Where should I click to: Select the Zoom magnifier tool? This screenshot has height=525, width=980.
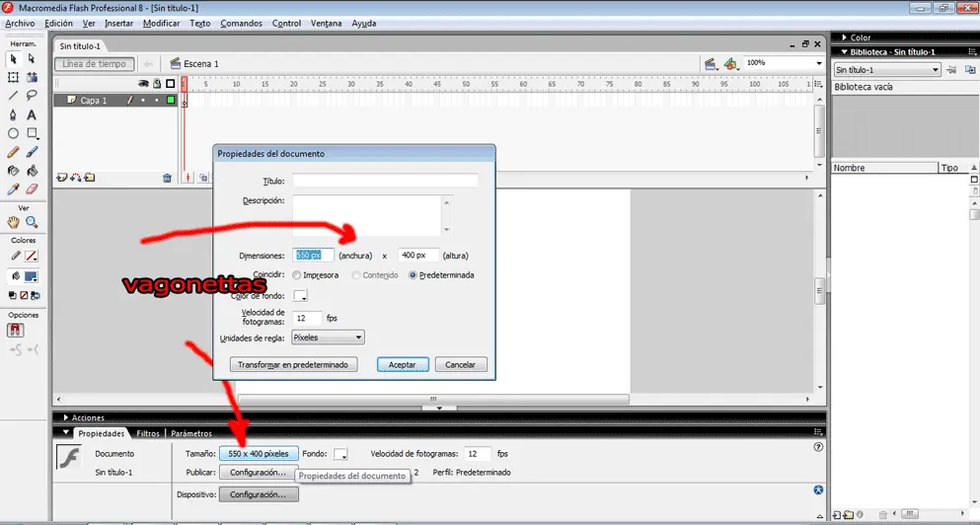tap(32, 222)
